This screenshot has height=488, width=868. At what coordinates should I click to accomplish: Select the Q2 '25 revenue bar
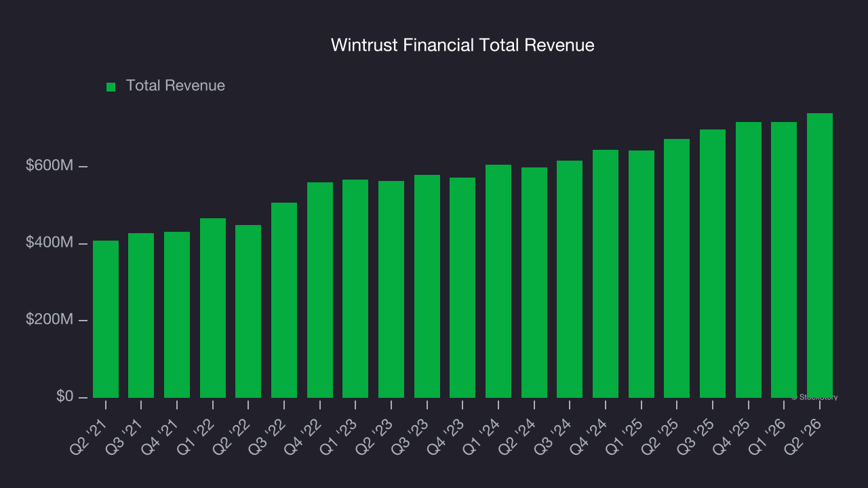677,268
